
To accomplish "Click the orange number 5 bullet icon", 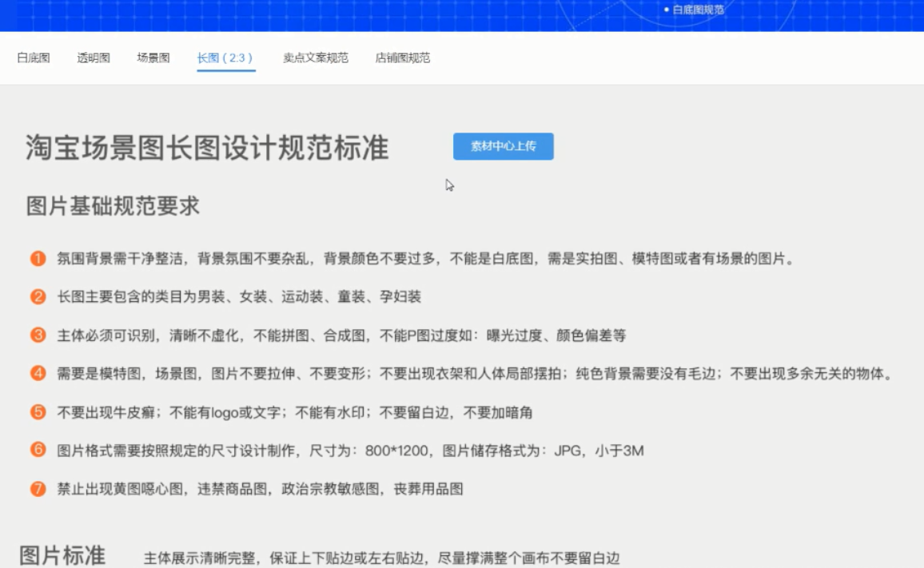I will tap(38, 412).
